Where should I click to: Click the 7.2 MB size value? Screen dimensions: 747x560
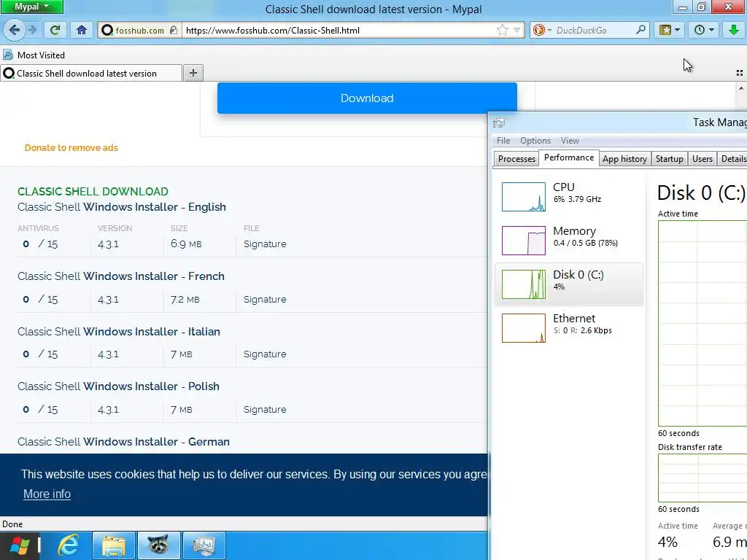pyautogui.click(x=185, y=300)
